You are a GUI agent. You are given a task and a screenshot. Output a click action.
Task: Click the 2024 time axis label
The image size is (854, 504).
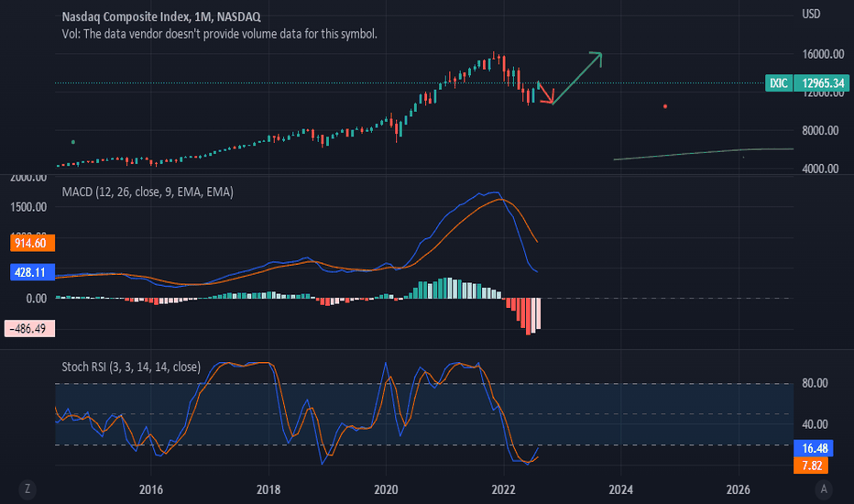[621, 489]
